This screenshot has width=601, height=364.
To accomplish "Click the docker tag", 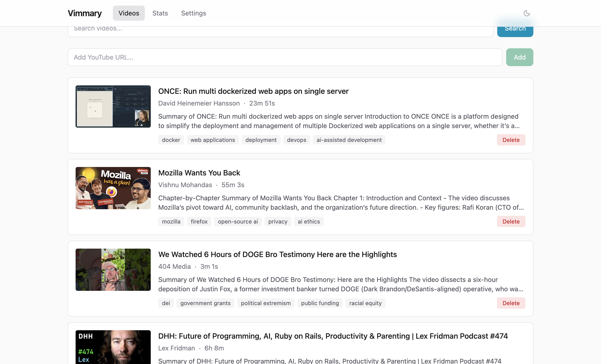I will (x=171, y=140).
